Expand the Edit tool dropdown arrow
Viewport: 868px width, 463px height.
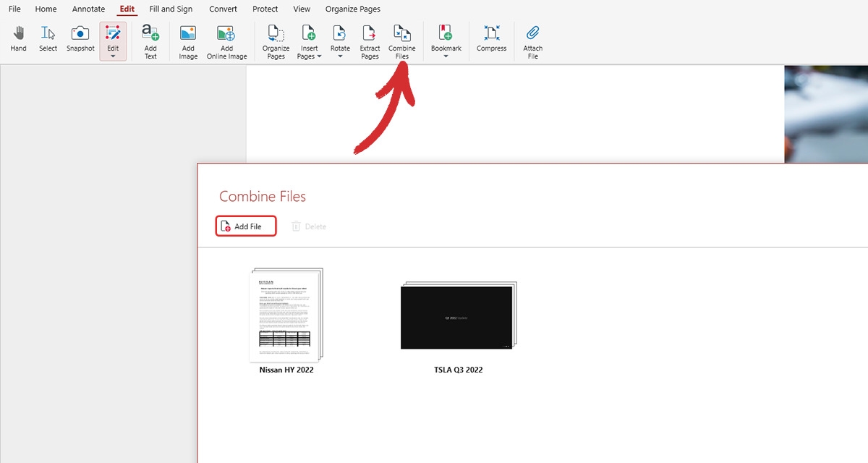pos(113,56)
